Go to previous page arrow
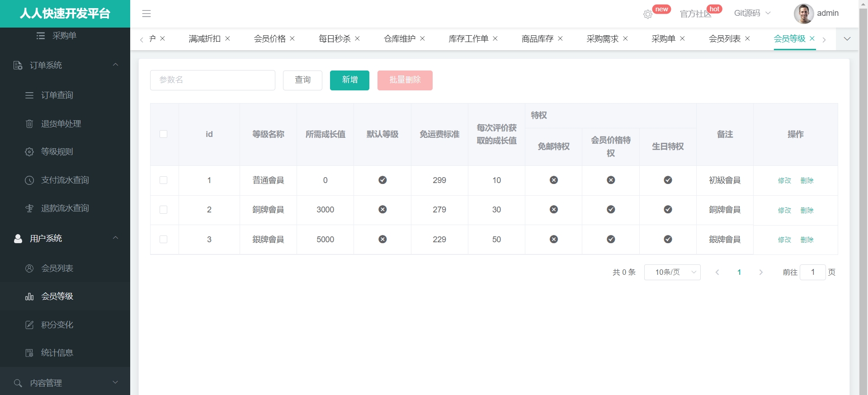868x395 pixels. [x=717, y=272]
